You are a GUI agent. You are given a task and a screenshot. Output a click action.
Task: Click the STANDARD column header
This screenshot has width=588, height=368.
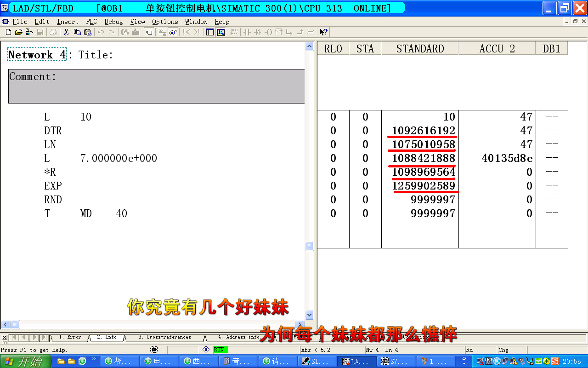420,49
